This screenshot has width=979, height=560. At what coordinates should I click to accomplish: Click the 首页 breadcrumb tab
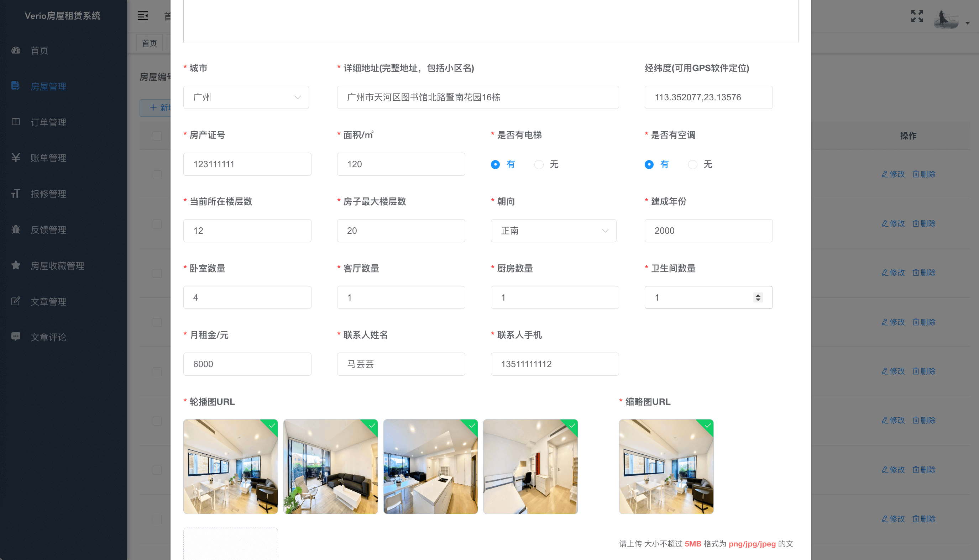(149, 43)
